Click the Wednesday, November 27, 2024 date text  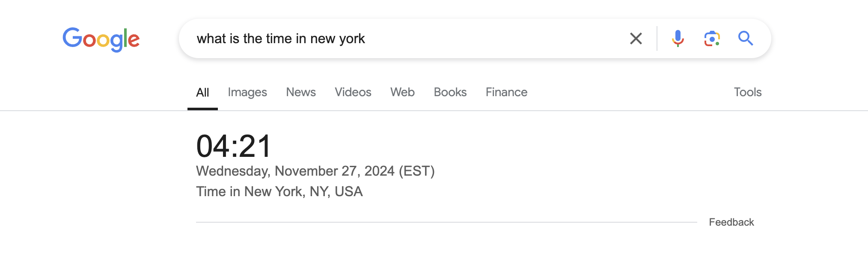click(295, 171)
